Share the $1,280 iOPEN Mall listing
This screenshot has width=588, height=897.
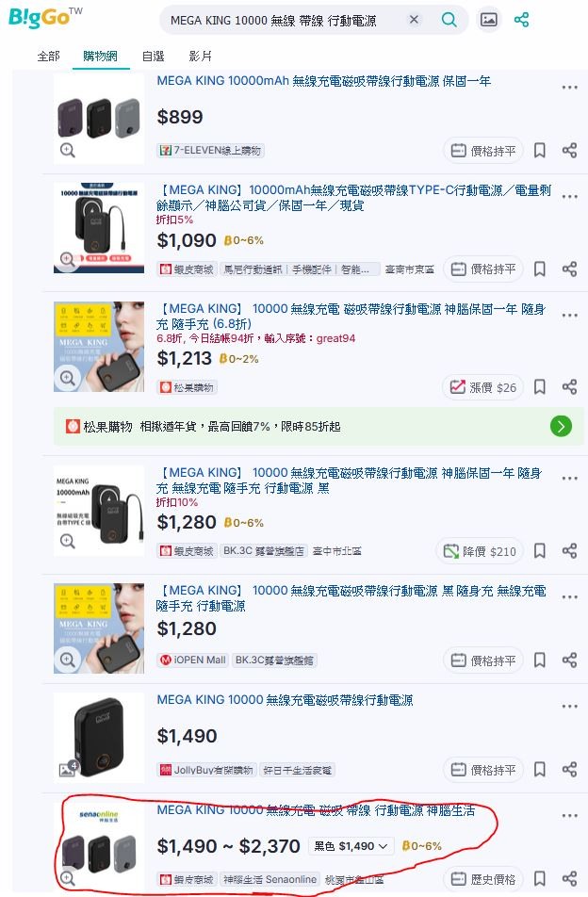point(569,661)
